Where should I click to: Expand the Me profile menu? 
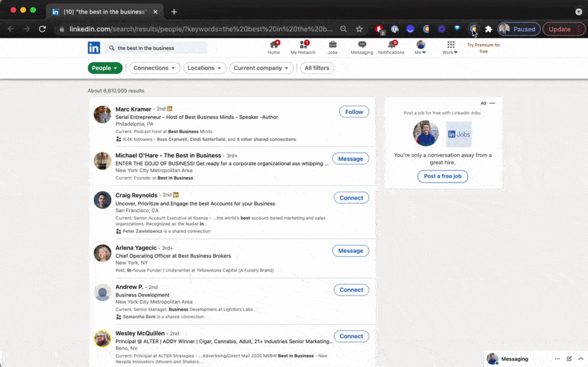point(420,48)
